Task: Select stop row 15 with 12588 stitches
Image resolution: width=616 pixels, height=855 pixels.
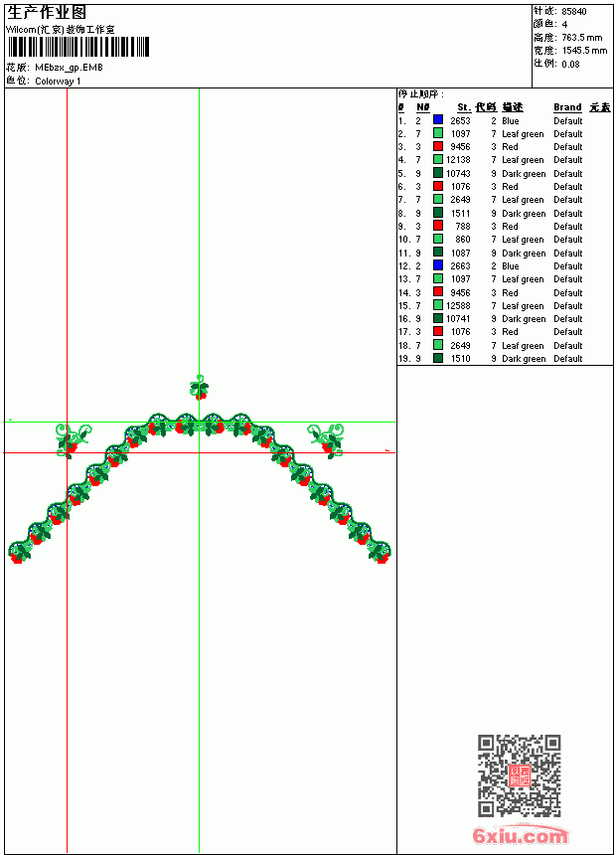Action: pos(505,305)
